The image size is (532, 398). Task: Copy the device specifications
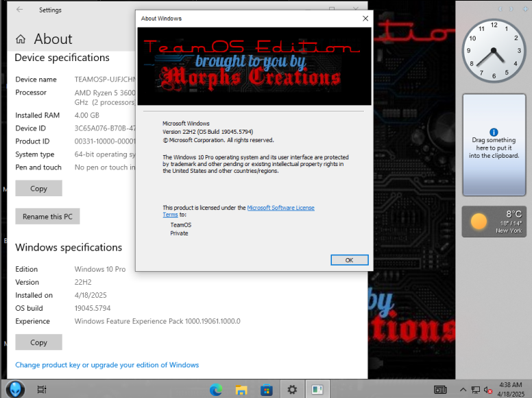(x=38, y=189)
